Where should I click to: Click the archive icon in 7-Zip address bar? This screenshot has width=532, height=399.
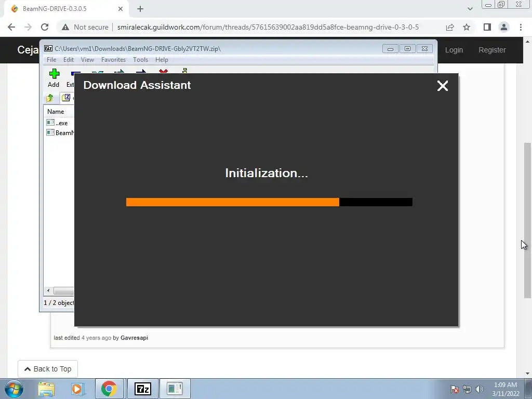coord(66,98)
